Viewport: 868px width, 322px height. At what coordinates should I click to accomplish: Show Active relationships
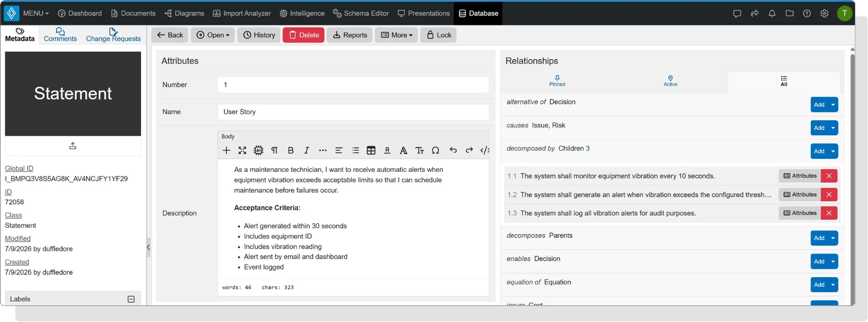coord(670,81)
